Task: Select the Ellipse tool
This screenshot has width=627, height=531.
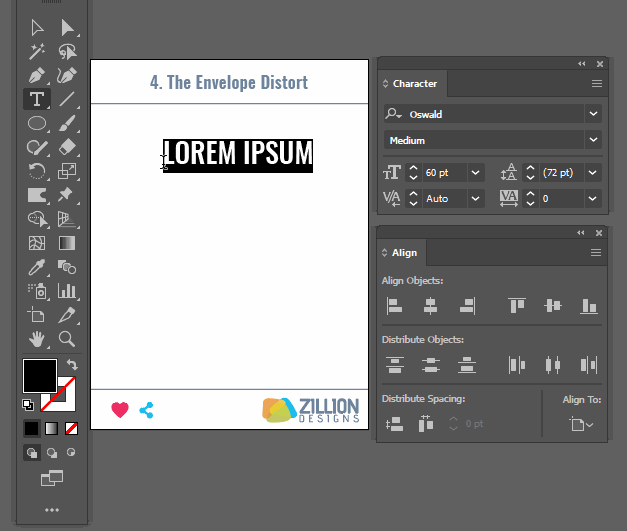Action: pos(37,123)
